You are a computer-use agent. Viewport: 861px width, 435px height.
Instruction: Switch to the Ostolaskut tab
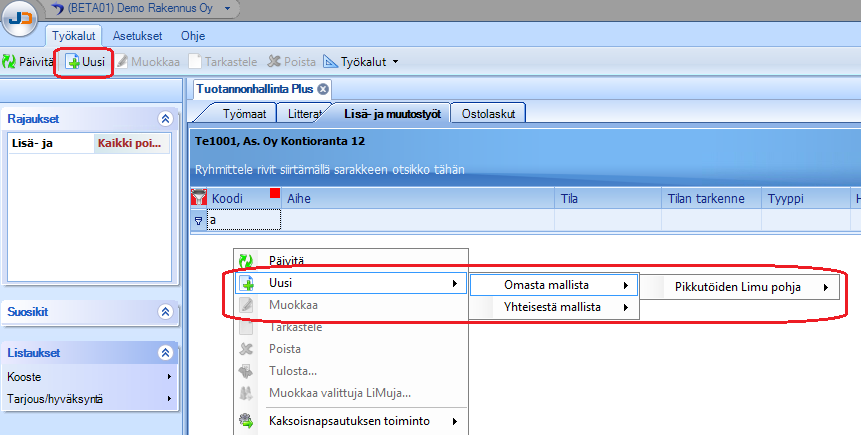(488, 114)
